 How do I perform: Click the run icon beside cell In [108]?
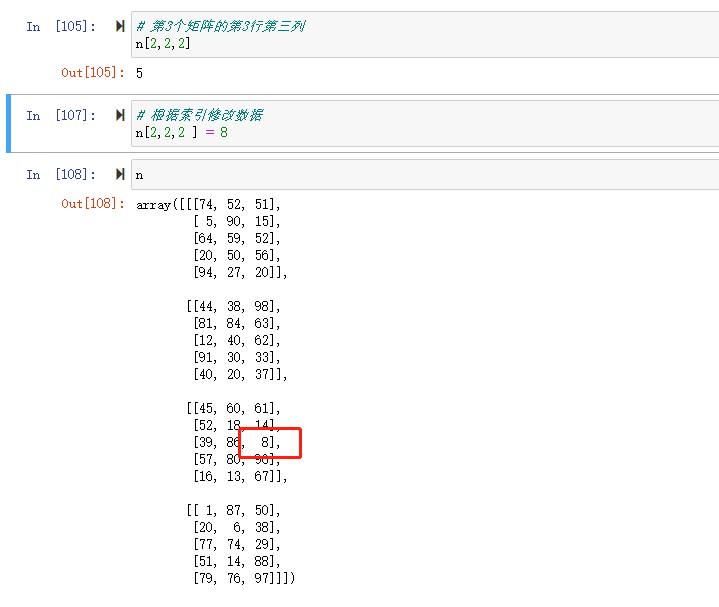click(x=120, y=174)
